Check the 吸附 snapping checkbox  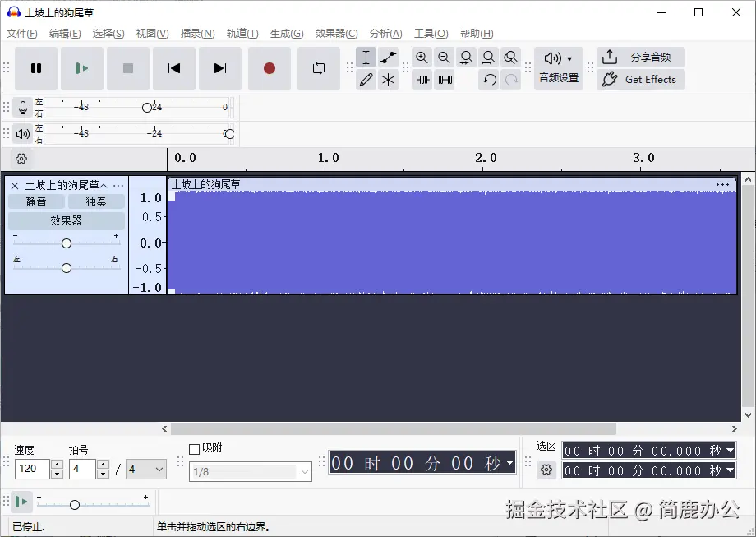click(x=195, y=448)
